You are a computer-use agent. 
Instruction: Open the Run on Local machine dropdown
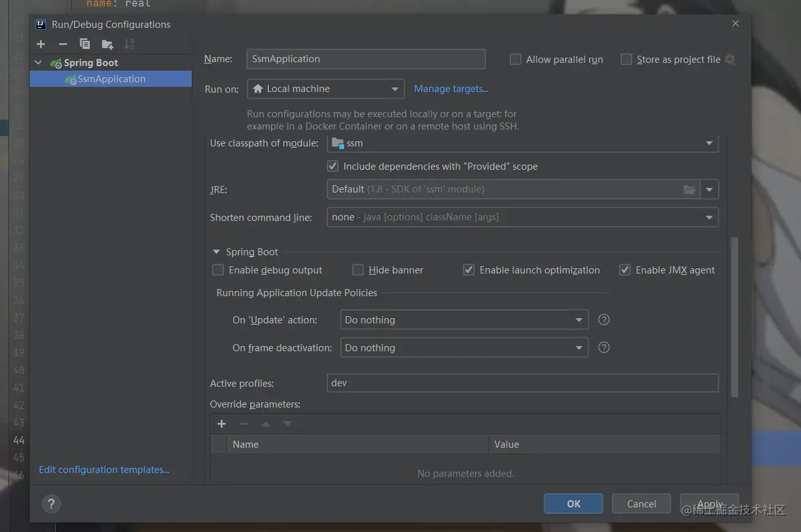tap(326, 89)
